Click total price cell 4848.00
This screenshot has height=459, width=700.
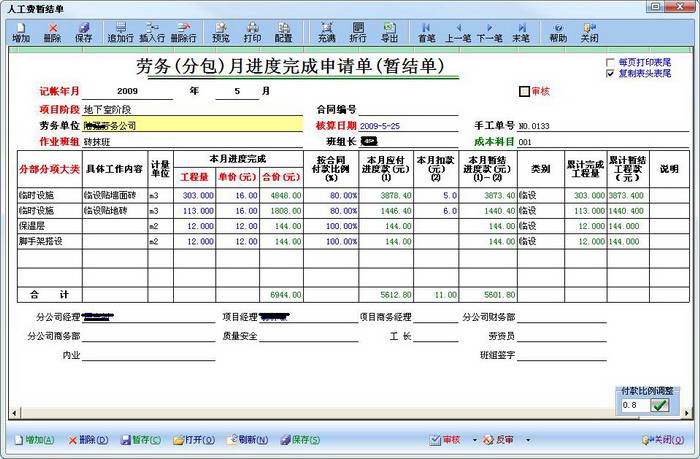pos(281,196)
